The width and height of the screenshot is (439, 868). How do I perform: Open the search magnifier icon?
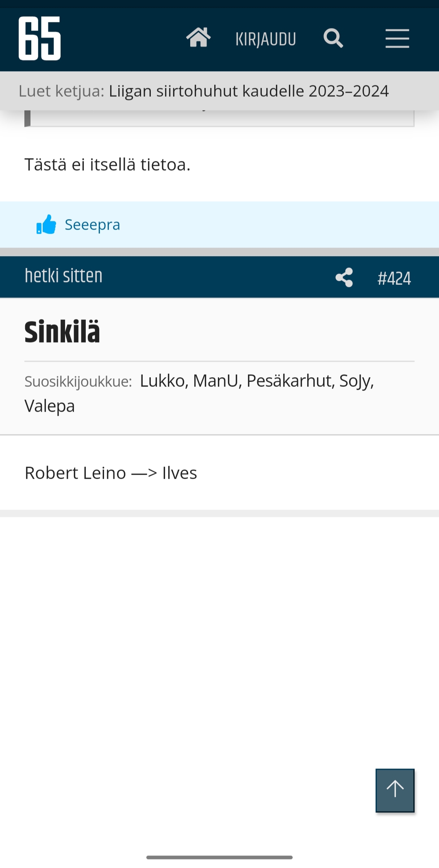[x=333, y=39]
